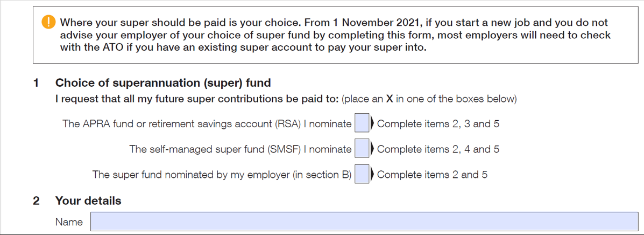Image resolution: width=644 pixels, height=235 pixels.
Task: Tick the APRA fund or RSA box
Action: tap(362, 123)
